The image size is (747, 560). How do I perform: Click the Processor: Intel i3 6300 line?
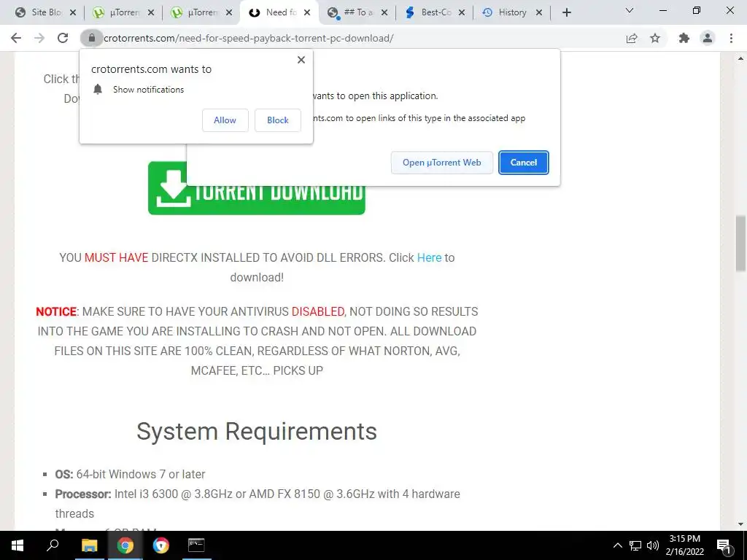[x=258, y=504]
